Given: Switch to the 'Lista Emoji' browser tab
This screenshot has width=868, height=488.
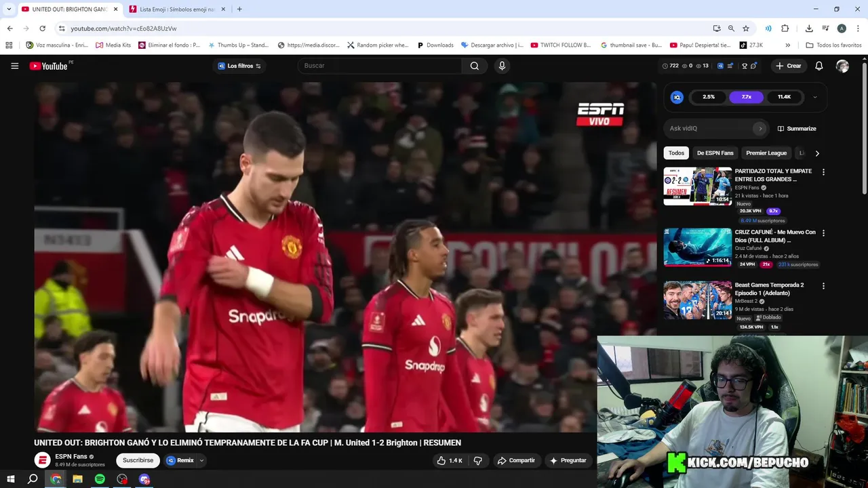Looking at the screenshot, I should pos(176,9).
